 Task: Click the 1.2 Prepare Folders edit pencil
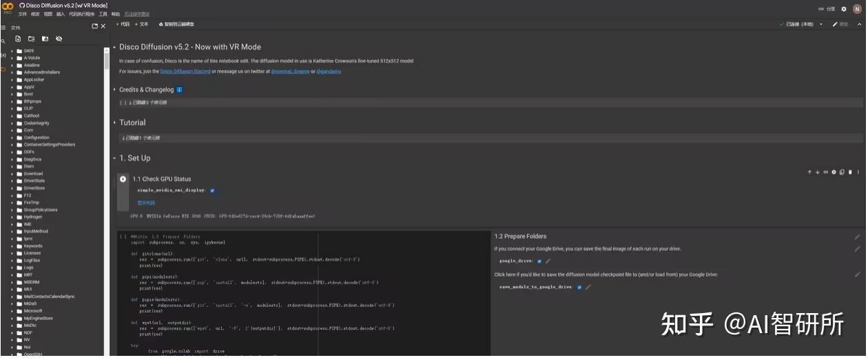click(858, 237)
